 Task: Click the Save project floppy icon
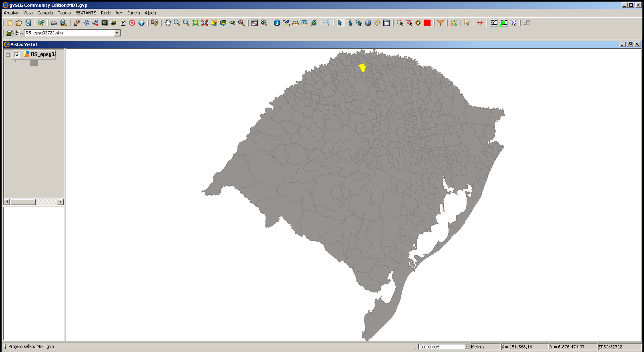click(x=28, y=23)
